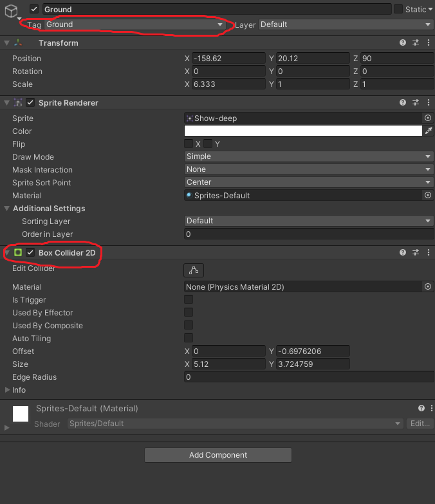Image resolution: width=435 pixels, height=504 pixels.
Task: Enable Flip X checkbox
Action: (x=189, y=144)
